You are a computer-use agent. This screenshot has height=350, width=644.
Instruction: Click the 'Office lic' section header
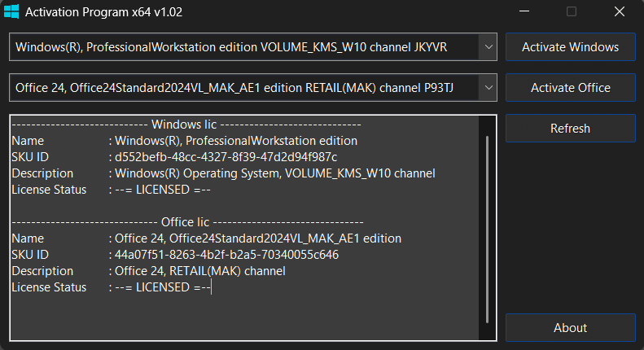[187, 222]
